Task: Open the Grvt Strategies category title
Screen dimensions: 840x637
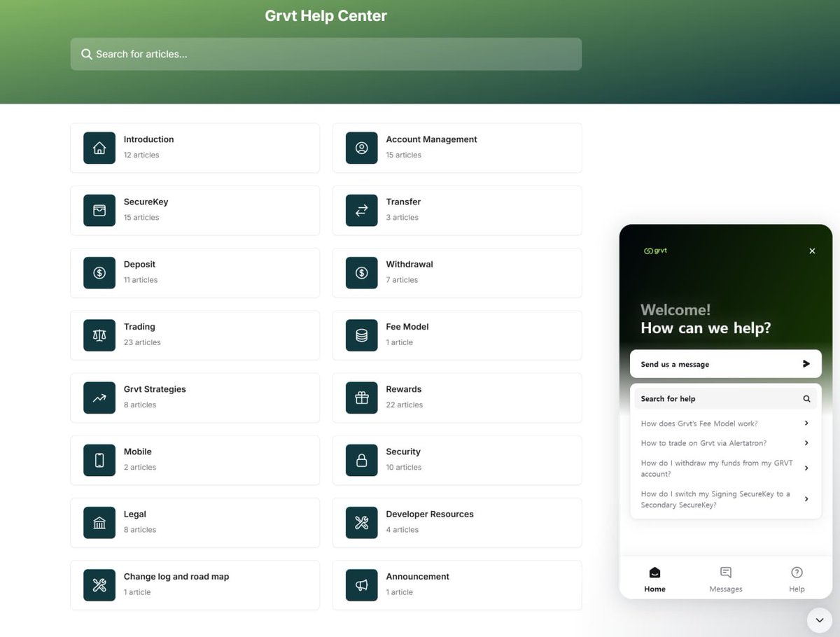Action: [x=155, y=389]
